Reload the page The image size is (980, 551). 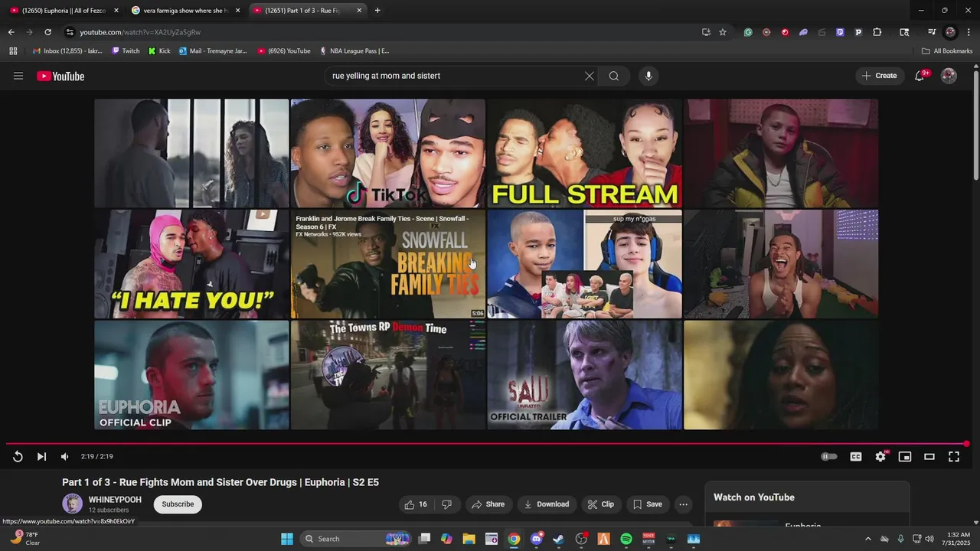47,32
